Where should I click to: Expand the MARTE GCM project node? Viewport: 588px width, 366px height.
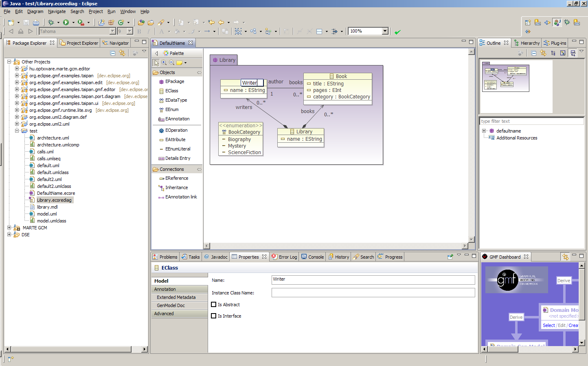pyautogui.click(x=9, y=228)
